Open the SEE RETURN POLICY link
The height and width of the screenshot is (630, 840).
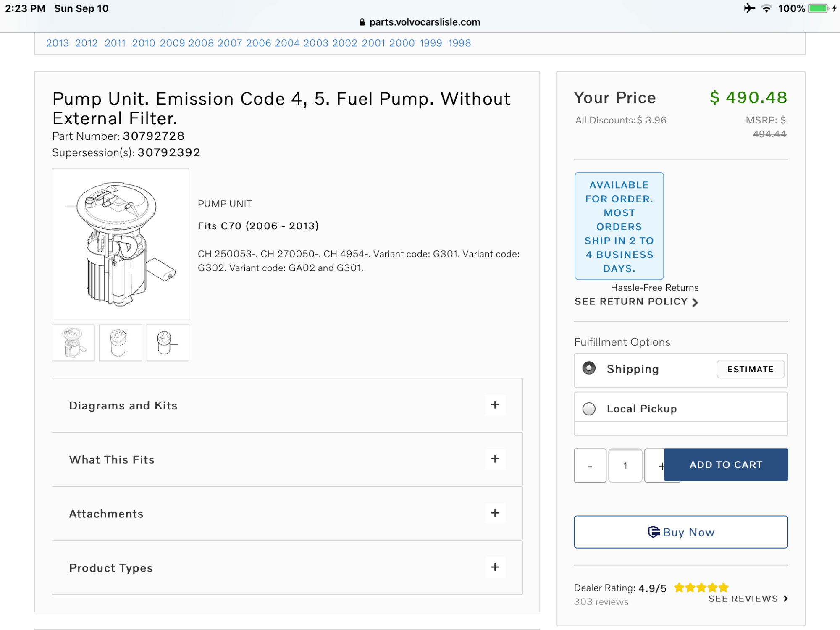click(635, 302)
